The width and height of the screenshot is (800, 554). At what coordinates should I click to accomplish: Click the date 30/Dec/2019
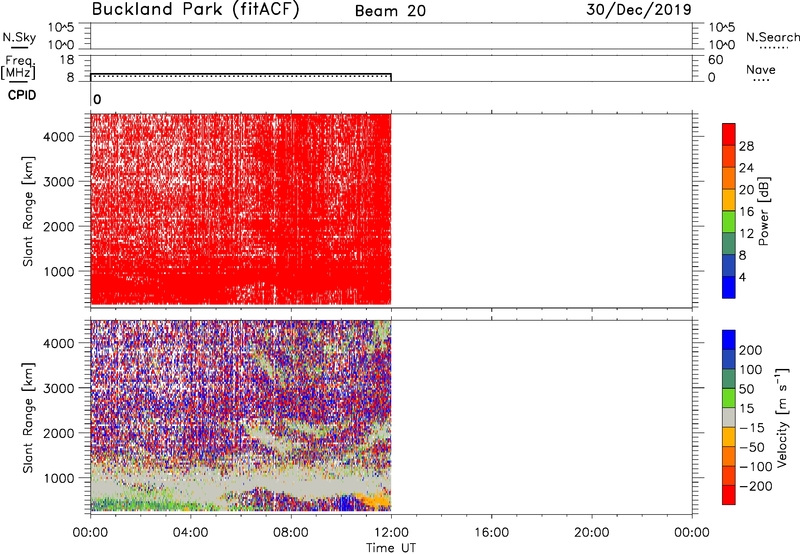pos(639,10)
